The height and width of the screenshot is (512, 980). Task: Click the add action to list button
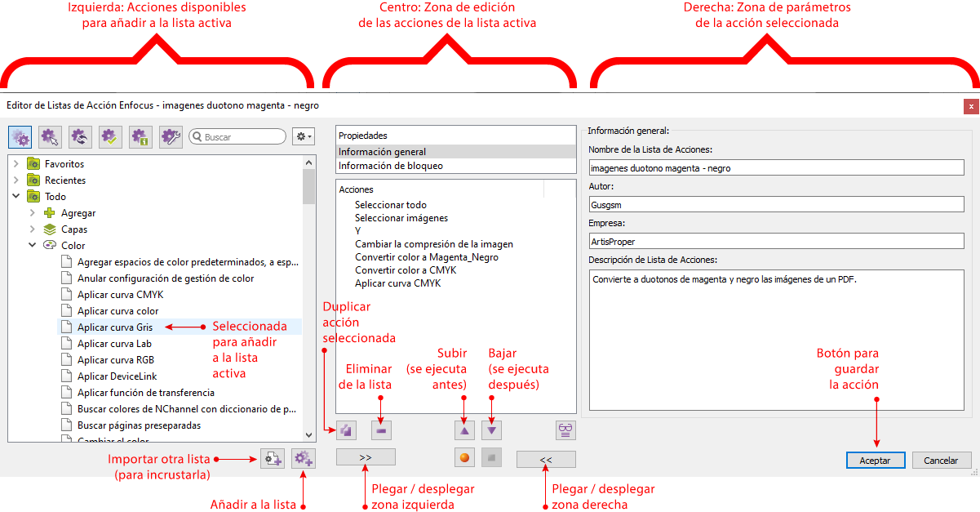coord(304,459)
